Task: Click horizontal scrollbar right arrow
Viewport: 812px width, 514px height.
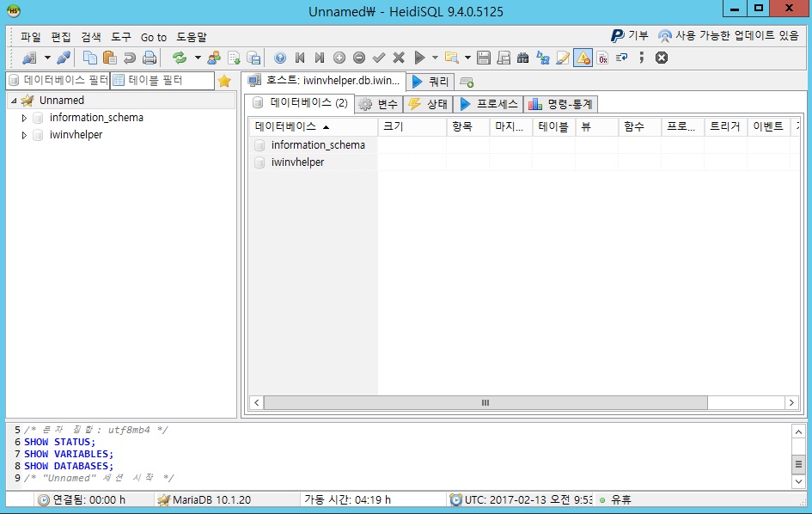Action: [791, 402]
